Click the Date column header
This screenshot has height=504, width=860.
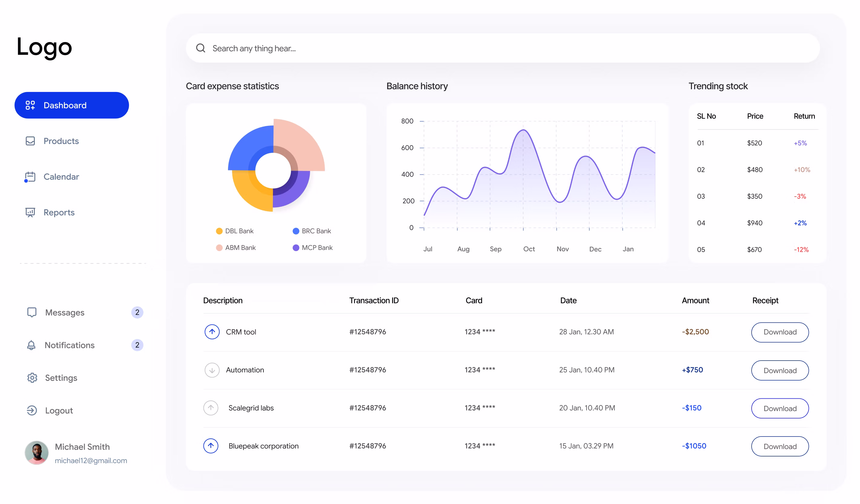tap(568, 300)
